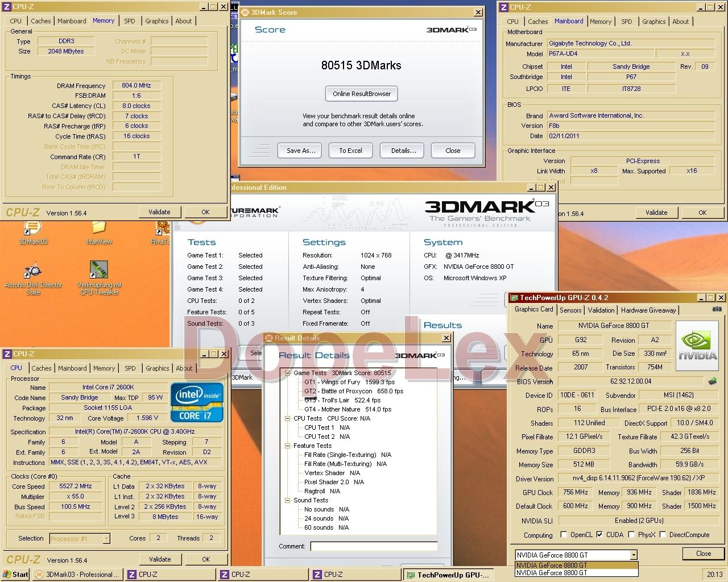Image resolution: width=728 pixels, height=582 pixels.
Task: Select the GT3 - Troll's Lair row
Action: [x=342, y=400]
